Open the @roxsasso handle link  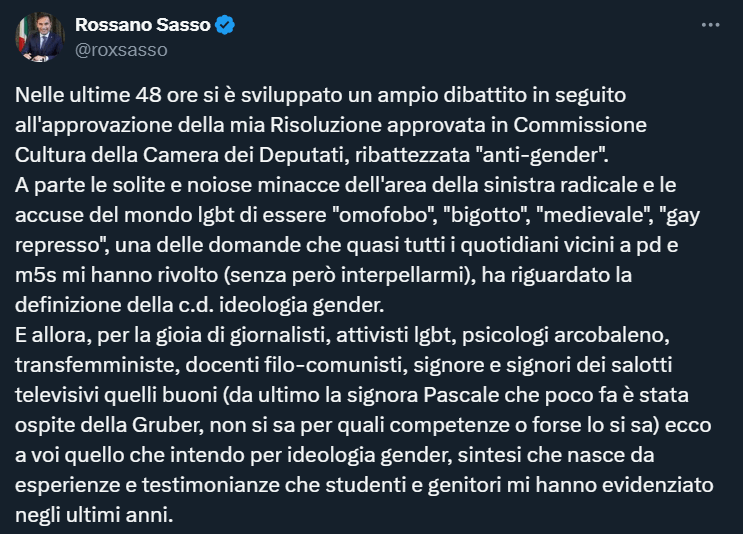click(x=122, y=49)
